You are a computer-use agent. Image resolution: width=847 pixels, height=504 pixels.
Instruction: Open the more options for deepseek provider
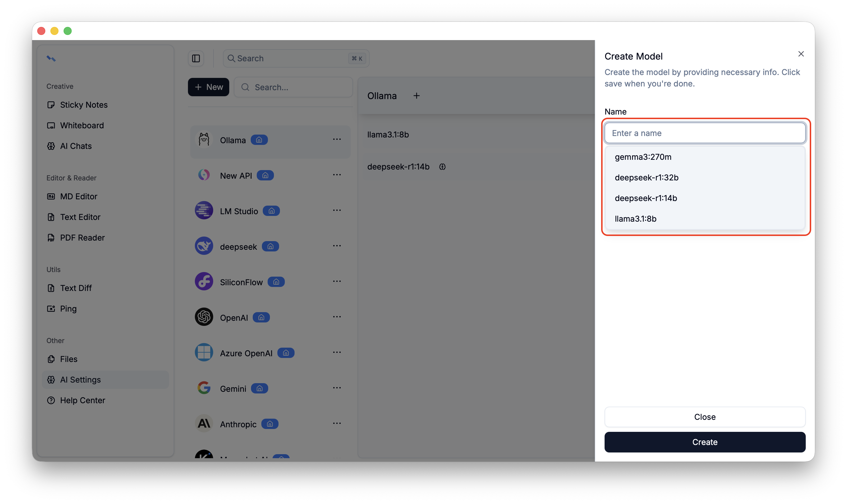[337, 246]
